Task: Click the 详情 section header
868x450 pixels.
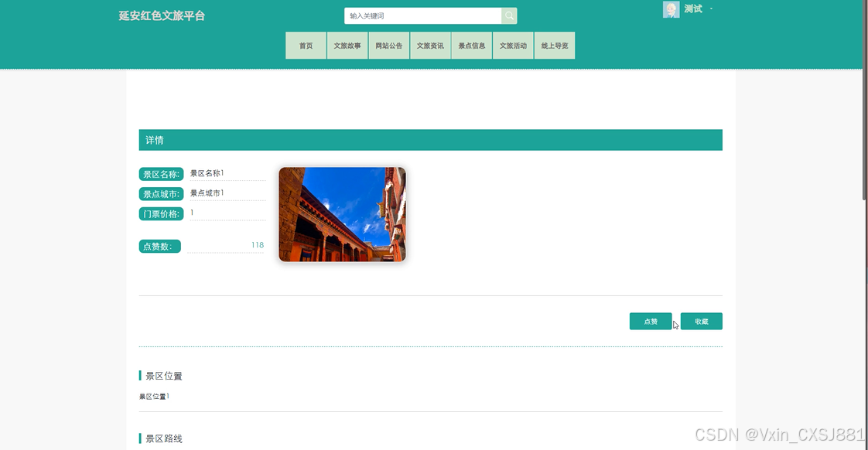Action: 431,140
